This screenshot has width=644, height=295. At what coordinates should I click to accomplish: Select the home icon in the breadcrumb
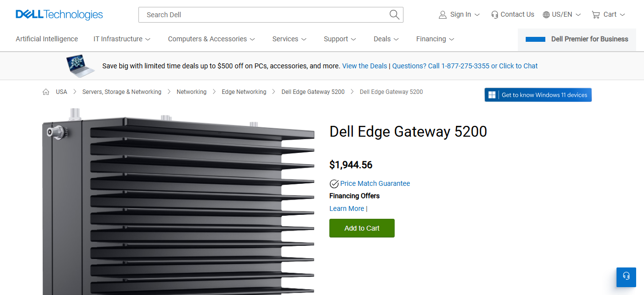(46, 91)
